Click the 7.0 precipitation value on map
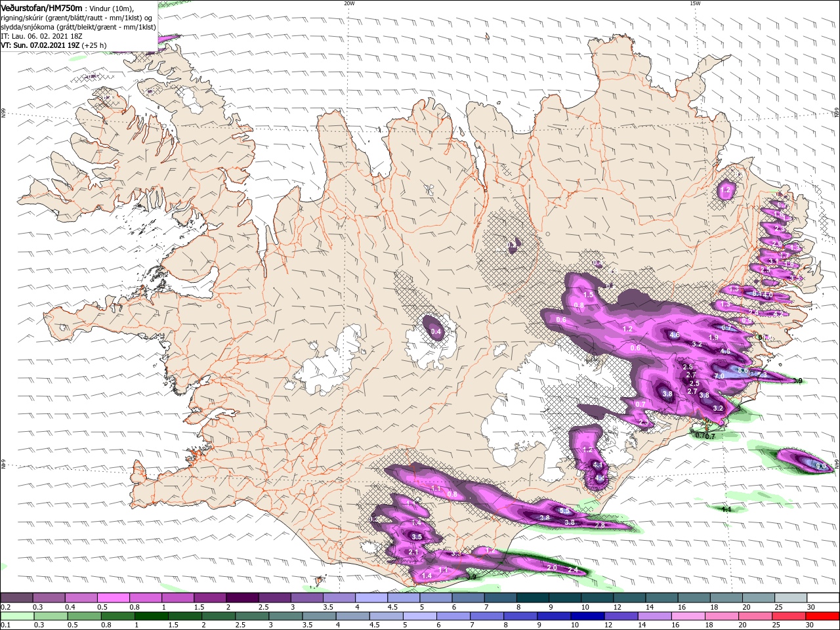Image resolution: width=840 pixels, height=630 pixels. coord(719,376)
